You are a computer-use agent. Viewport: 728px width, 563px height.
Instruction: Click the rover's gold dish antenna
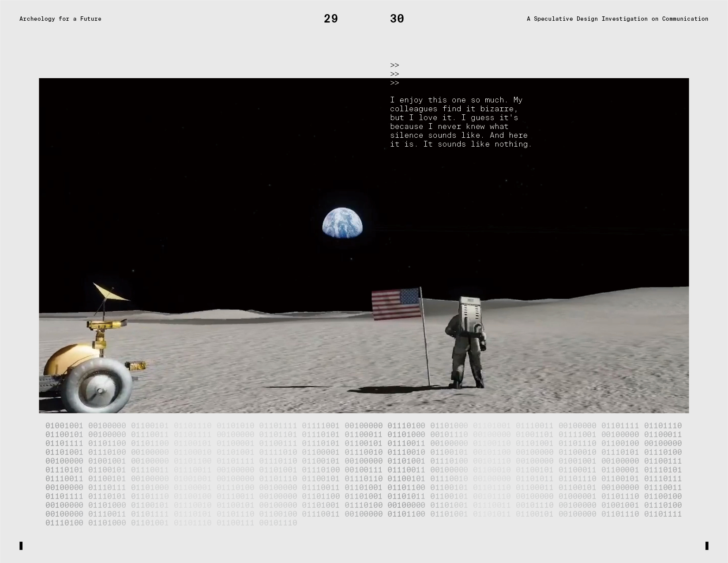pyautogui.click(x=110, y=293)
